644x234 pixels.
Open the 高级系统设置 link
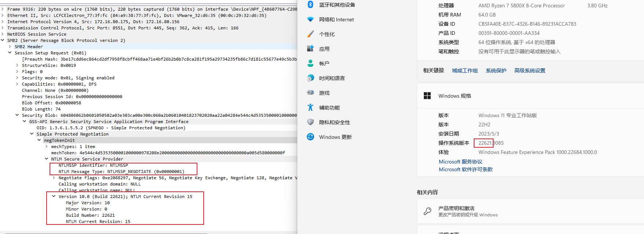[530, 71]
